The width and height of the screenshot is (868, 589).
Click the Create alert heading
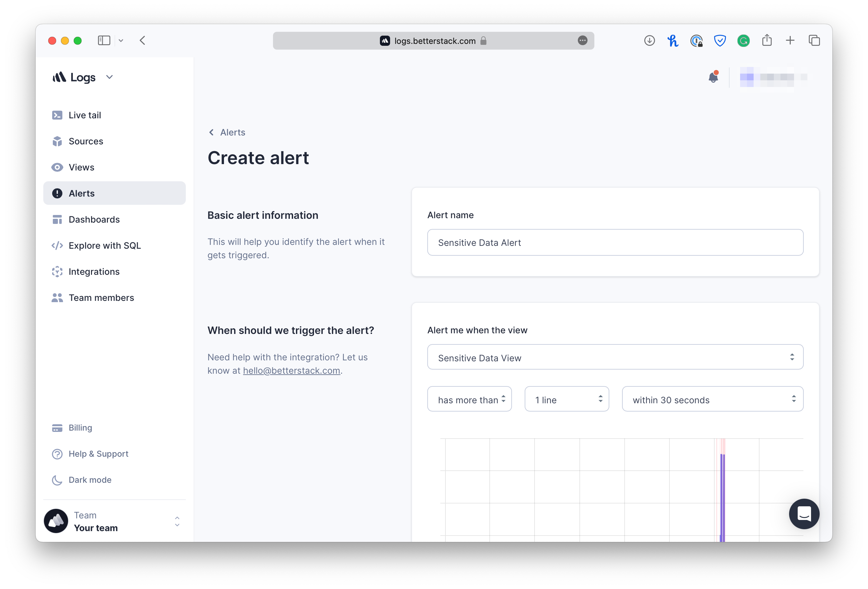coord(258,158)
